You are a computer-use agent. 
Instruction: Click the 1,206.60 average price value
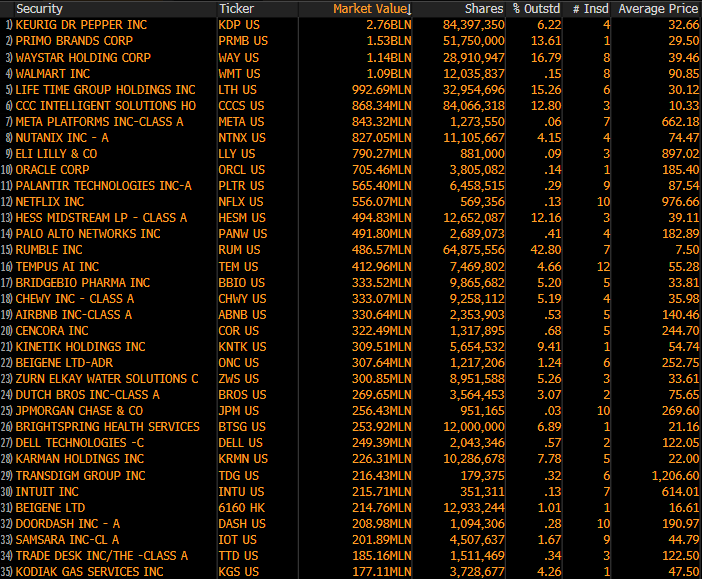[675, 476]
